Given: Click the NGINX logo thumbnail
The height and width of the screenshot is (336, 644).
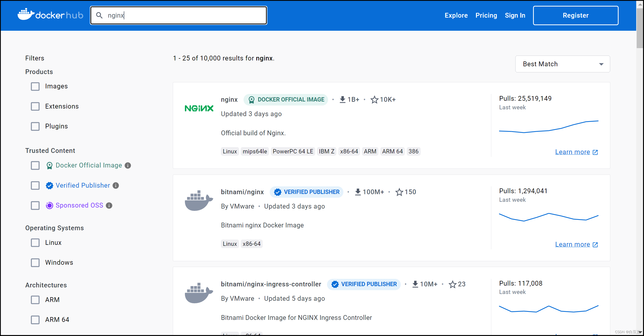Looking at the screenshot, I should click(199, 108).
